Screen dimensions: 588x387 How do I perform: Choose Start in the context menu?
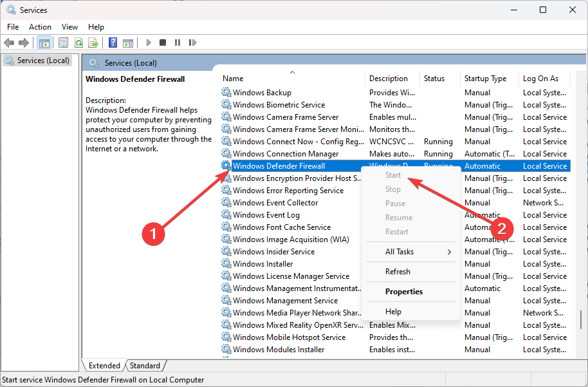tap(393, 175)
